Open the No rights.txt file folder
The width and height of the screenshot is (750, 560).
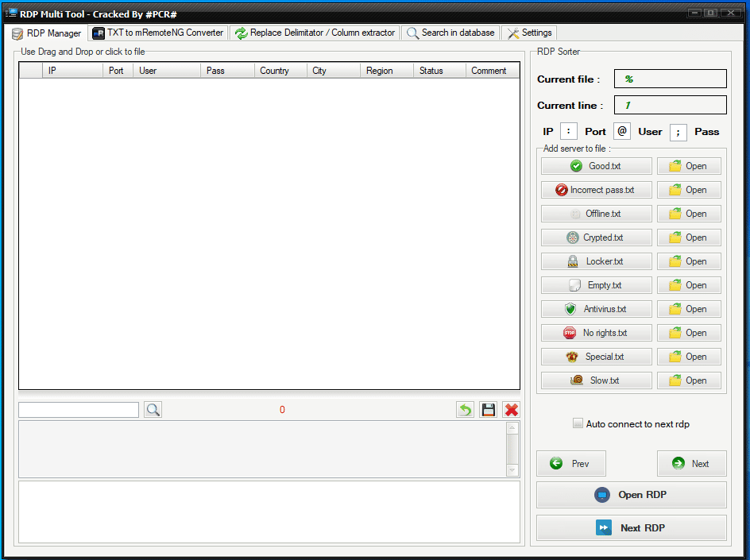point(689,333)
